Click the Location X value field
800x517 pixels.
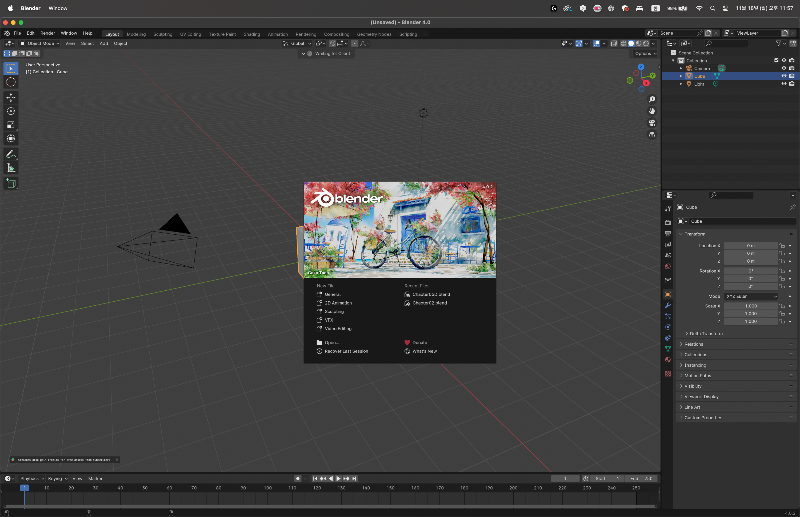click(751, 245)
